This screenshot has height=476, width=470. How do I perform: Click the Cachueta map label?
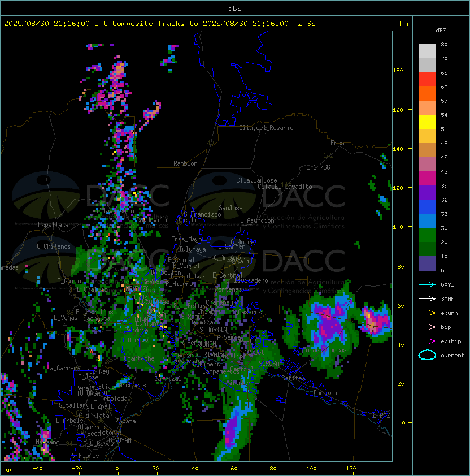point(97,318)
